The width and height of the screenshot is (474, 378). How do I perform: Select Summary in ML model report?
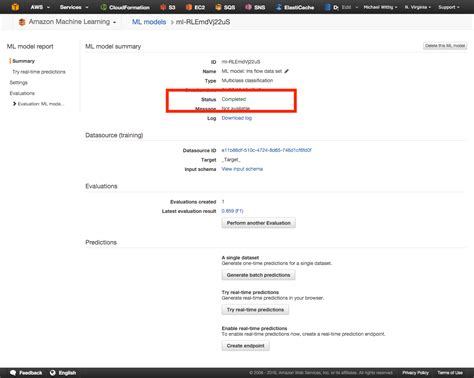23,61
